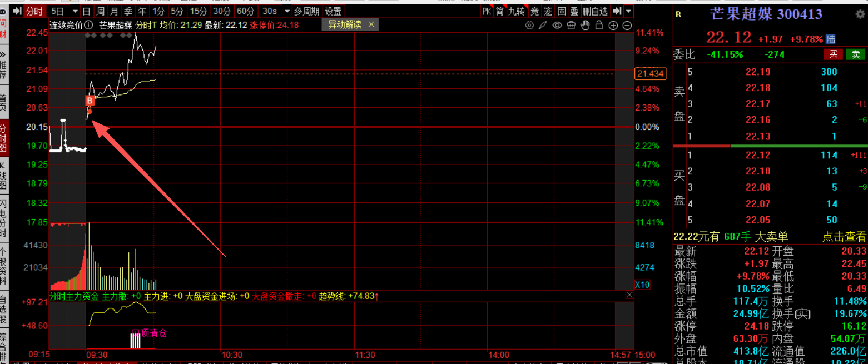Expand the 5日 period dropdown
The height and width of the screenshot is (364, 868).
click(75, 11)
